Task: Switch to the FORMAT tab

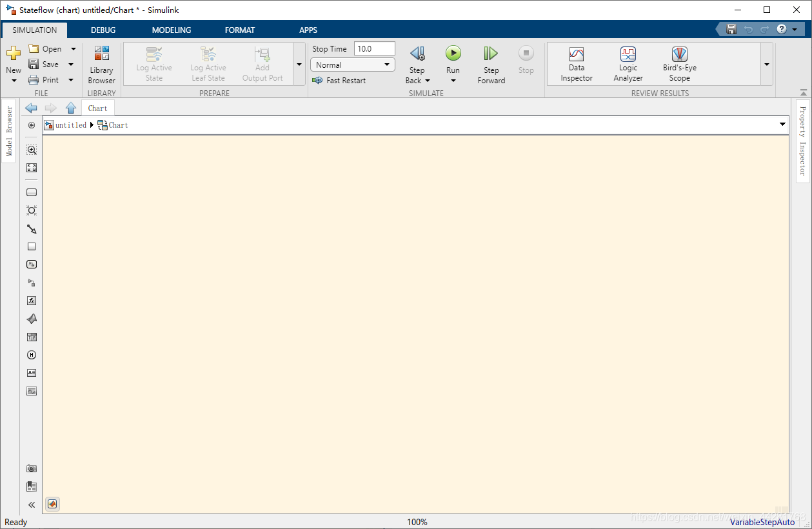Action: click(x=240, y=30)
